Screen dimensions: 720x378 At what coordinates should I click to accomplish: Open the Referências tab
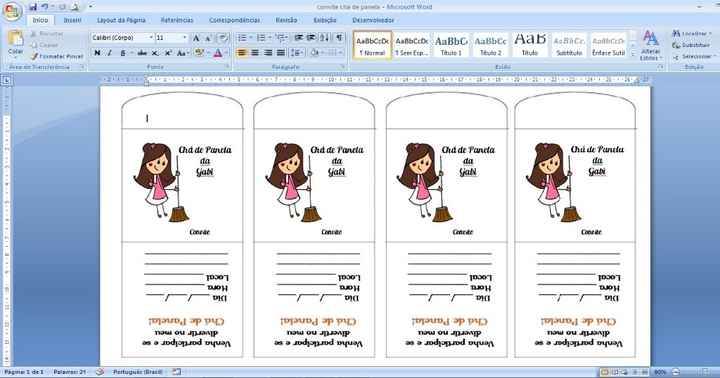tap(177, 20)
